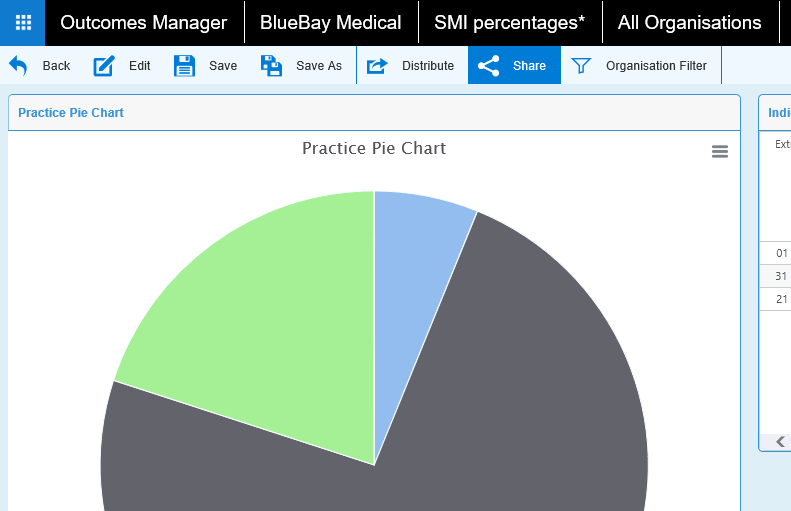Image resolution: width=791 pixels, height=511 pixels.
Task: Click the Edit pencil icon
Action: (105, 66)
